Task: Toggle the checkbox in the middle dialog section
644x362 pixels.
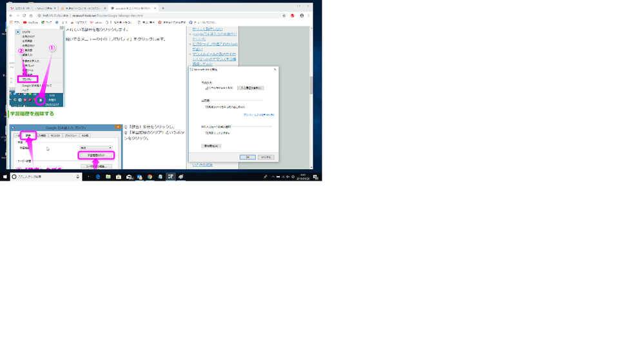Action: coord(206,107)
